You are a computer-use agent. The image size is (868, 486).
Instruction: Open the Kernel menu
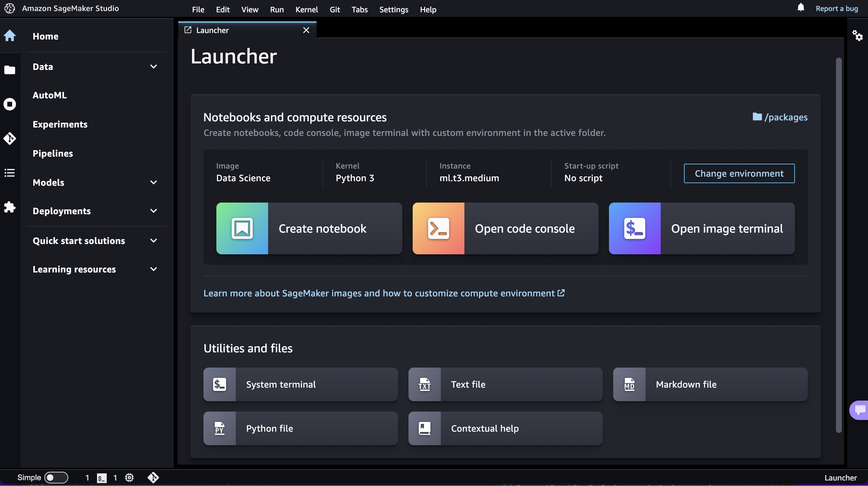coord(307,8)
